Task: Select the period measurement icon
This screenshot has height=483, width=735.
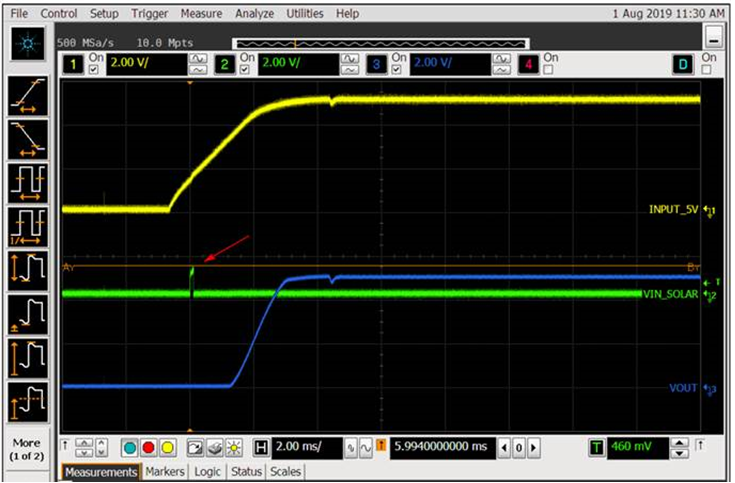Action: (x=28, y=183)
